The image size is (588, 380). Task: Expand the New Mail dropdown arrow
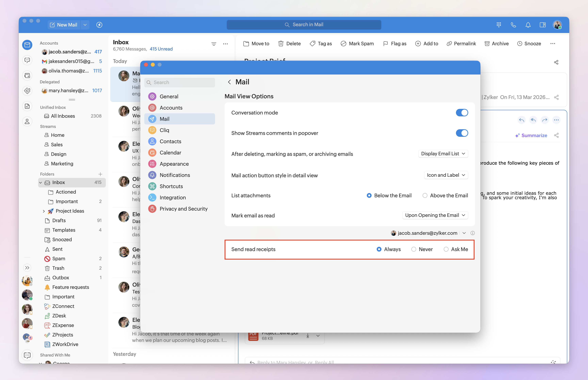[85, 25]
